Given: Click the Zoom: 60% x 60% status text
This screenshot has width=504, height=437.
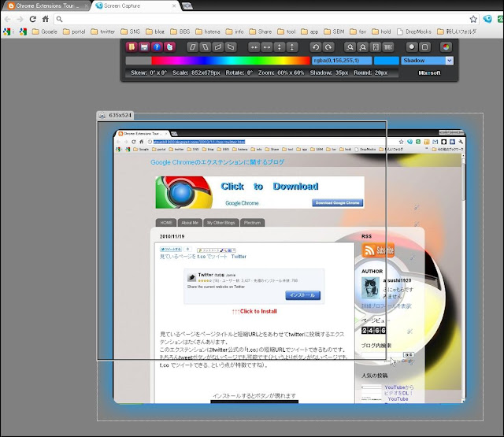Looking at the screenshot, I should pos(281,73).
